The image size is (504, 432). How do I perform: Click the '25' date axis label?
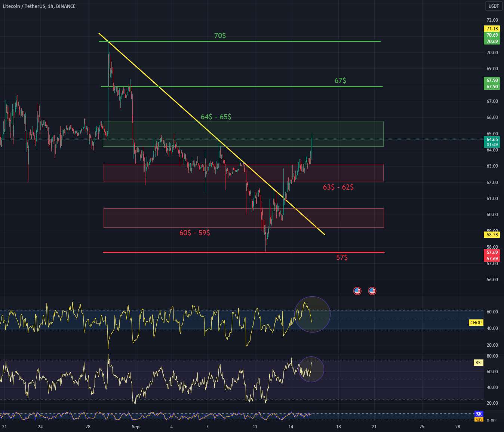point(422,427)
